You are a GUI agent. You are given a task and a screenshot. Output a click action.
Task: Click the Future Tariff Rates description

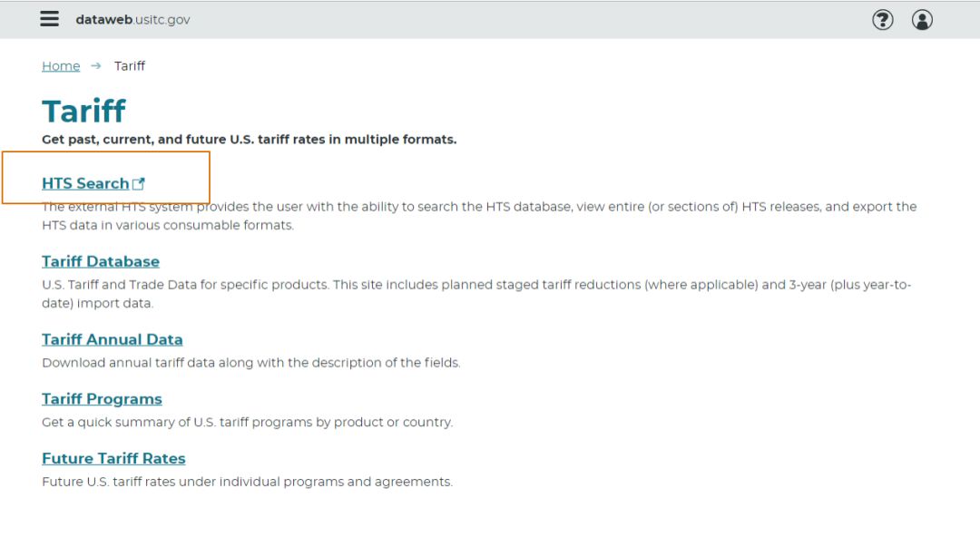(x=247, y=482)
